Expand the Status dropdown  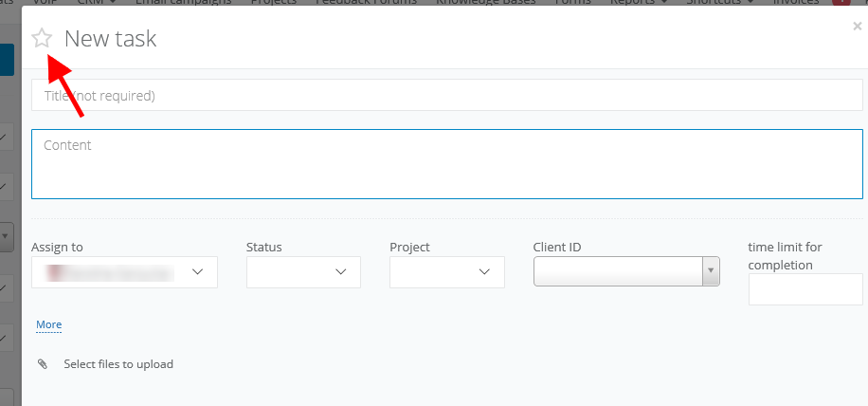[303, 272]
